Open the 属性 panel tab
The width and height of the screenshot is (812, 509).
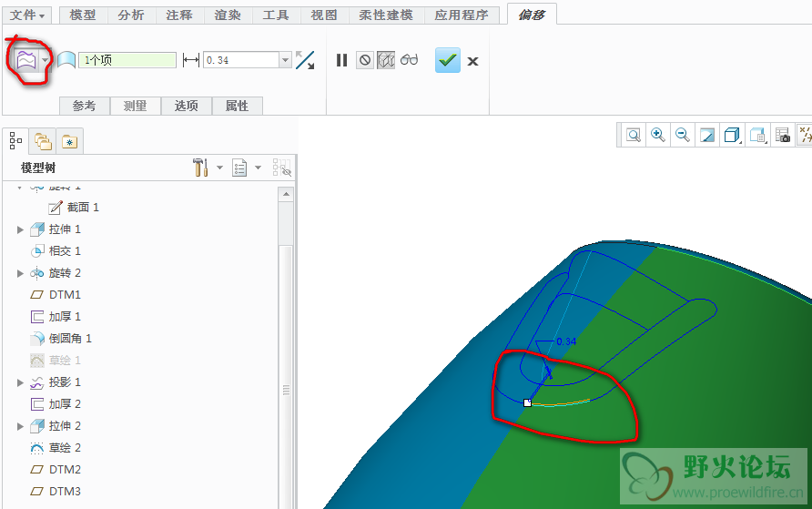pyautogui.click(x=237, y=106)
